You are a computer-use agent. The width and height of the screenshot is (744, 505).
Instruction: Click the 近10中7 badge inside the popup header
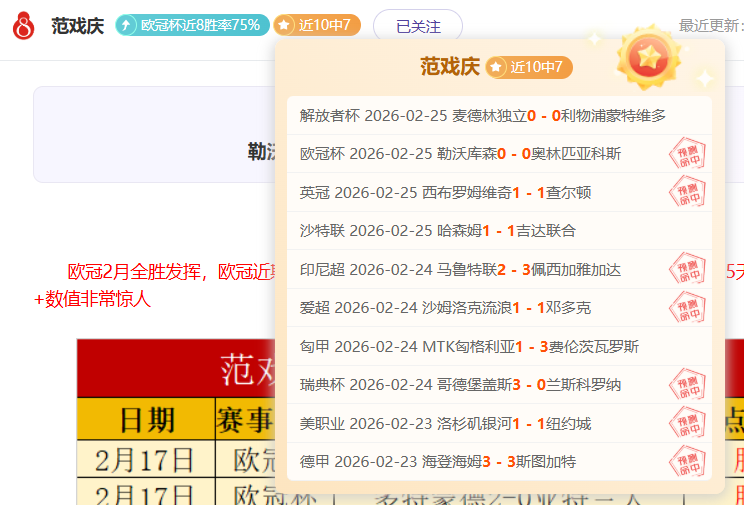coord(530,67)
